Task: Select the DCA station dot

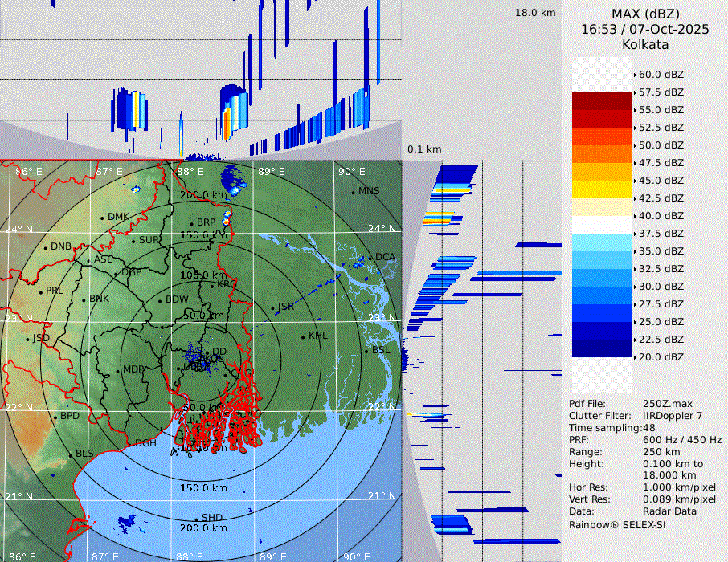Action: pos(370,258)
